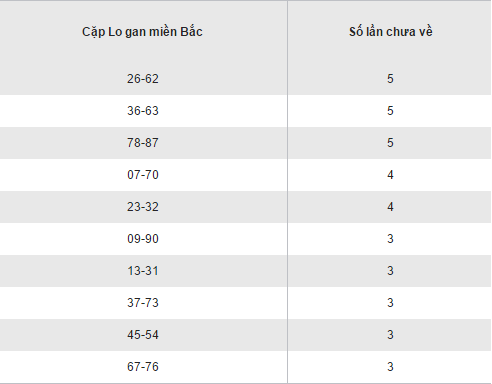Select the 78-87 pair cell
This screenshot has height=384, width=492.
click(143, 143)
